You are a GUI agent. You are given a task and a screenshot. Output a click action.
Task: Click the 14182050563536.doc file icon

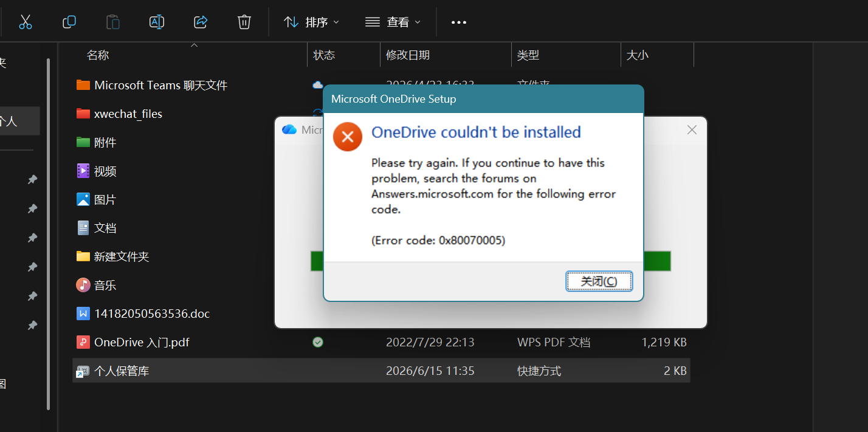[83, 314]
